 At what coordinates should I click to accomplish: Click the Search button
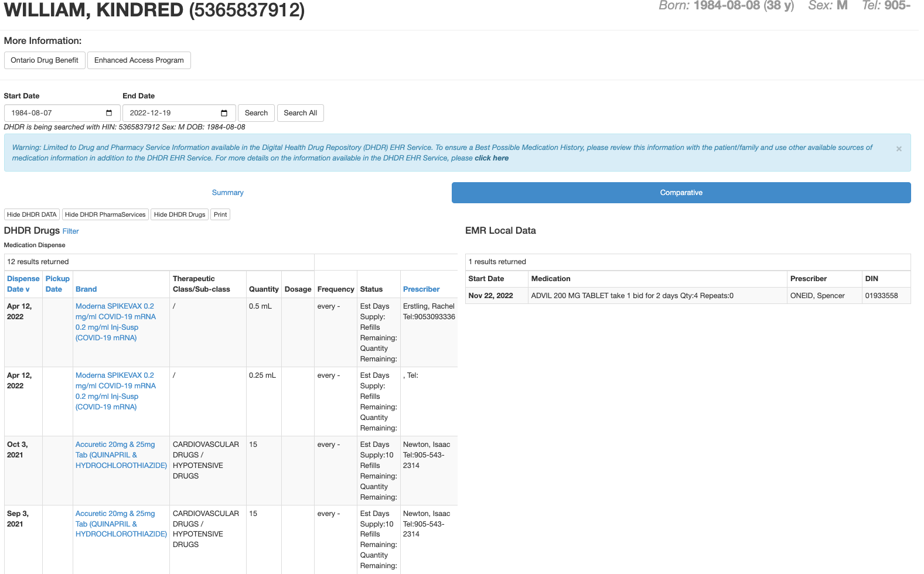(256, 113)
